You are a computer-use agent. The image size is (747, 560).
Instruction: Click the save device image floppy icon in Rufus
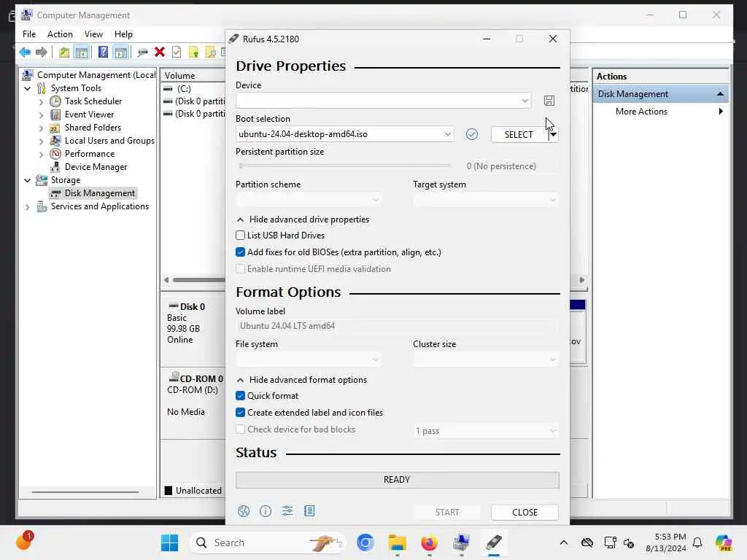tap(549, 101)
